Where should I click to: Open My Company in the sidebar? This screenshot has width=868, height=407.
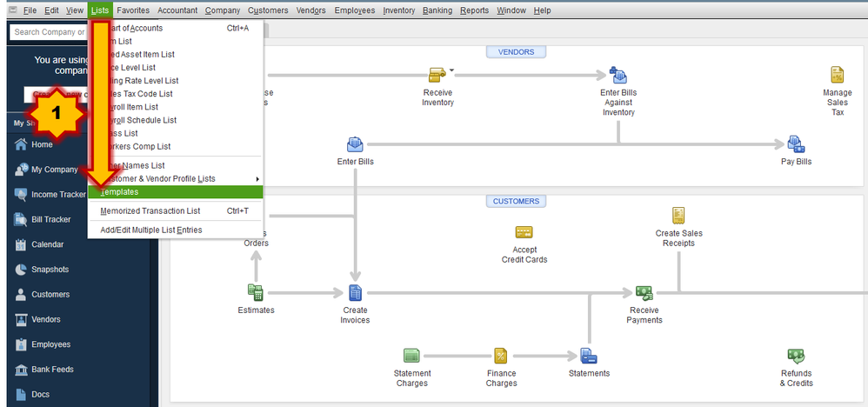point(54,170)
